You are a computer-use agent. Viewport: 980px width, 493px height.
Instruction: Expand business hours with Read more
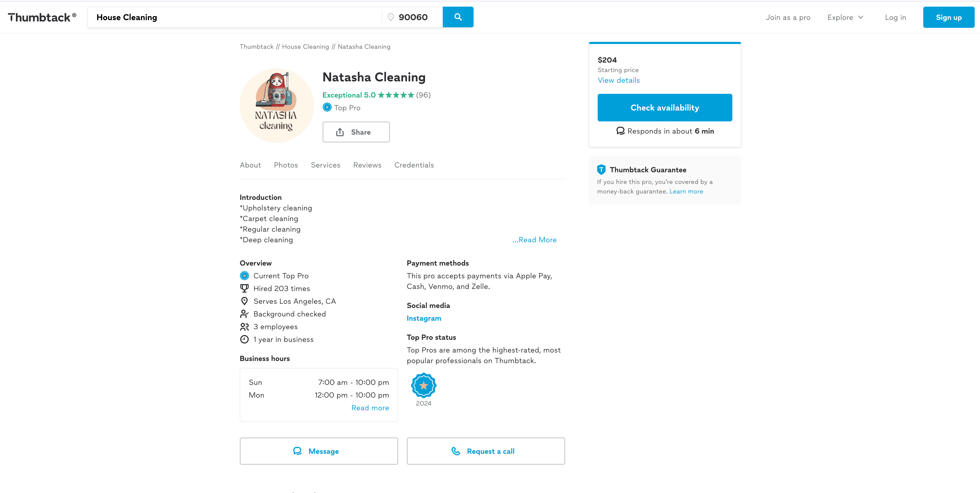(370, 408)
